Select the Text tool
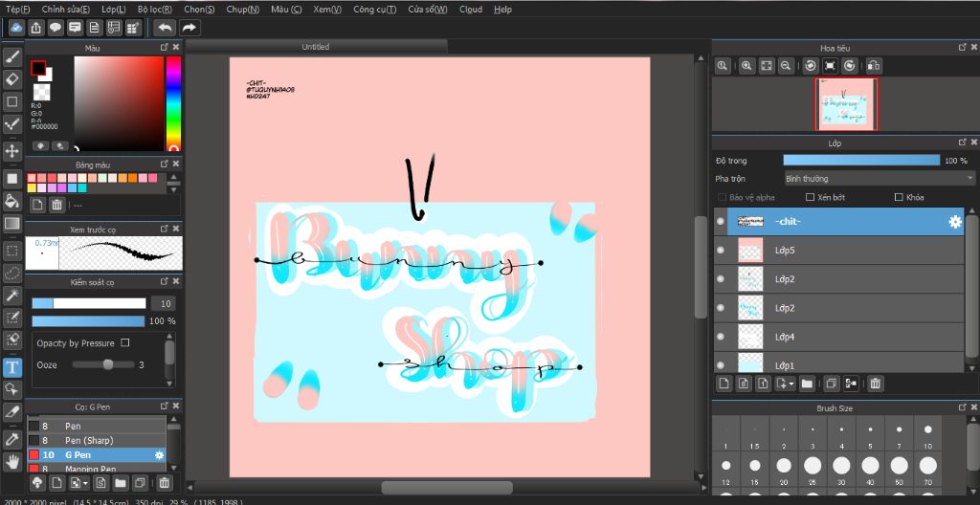 point(11,367)
